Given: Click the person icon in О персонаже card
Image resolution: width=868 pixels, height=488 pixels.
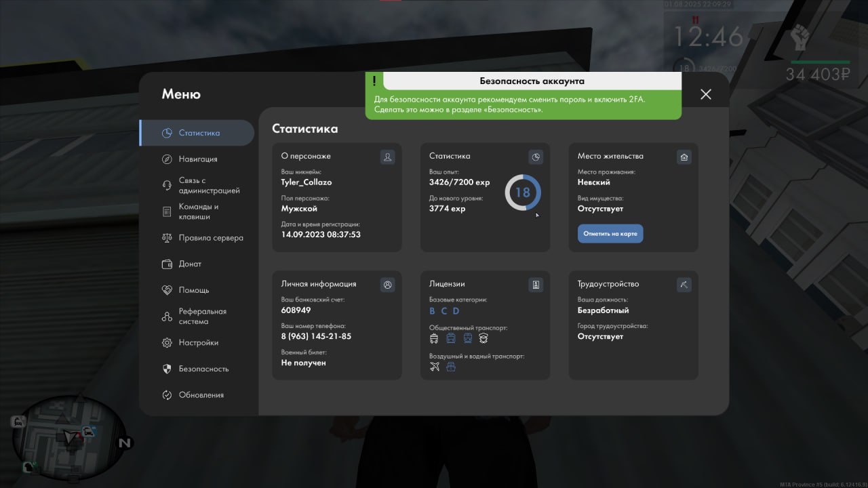Looking at the screenshot, I should click(387, 157).
